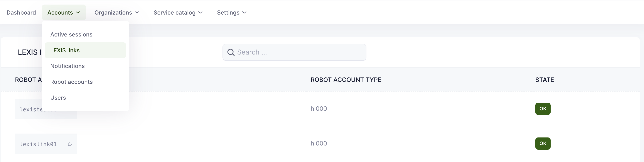Select the LEXIS links menu entry

pyautogui.click(x=65, y=50)
